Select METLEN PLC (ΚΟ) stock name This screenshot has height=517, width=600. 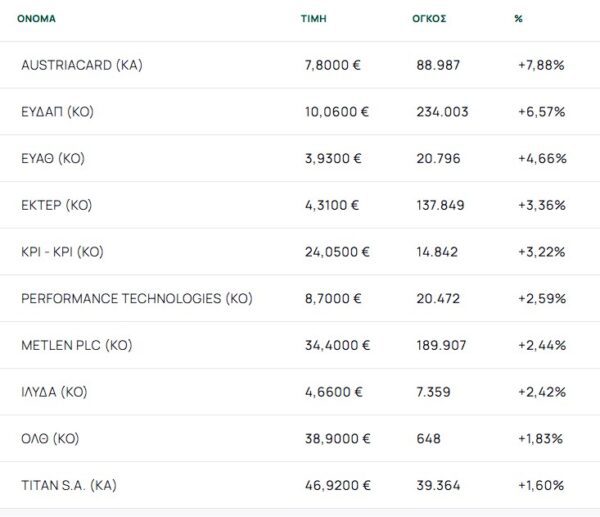click(76, 345)
